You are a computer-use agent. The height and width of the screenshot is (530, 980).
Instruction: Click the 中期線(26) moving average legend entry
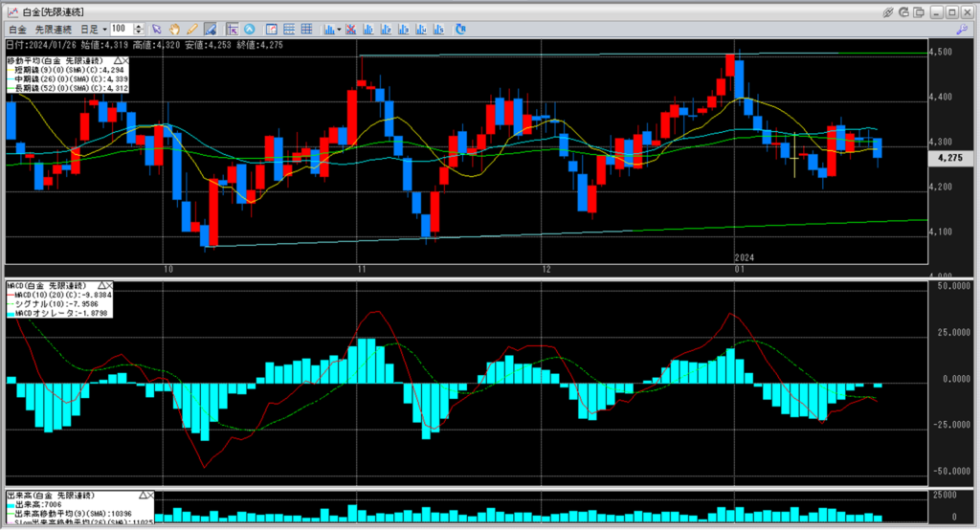[x=68, y=79]
